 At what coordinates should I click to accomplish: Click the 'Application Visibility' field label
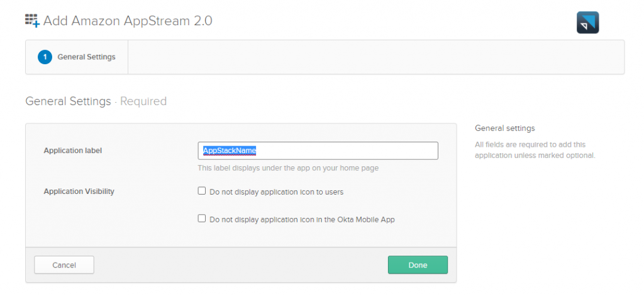coord(79,191)
